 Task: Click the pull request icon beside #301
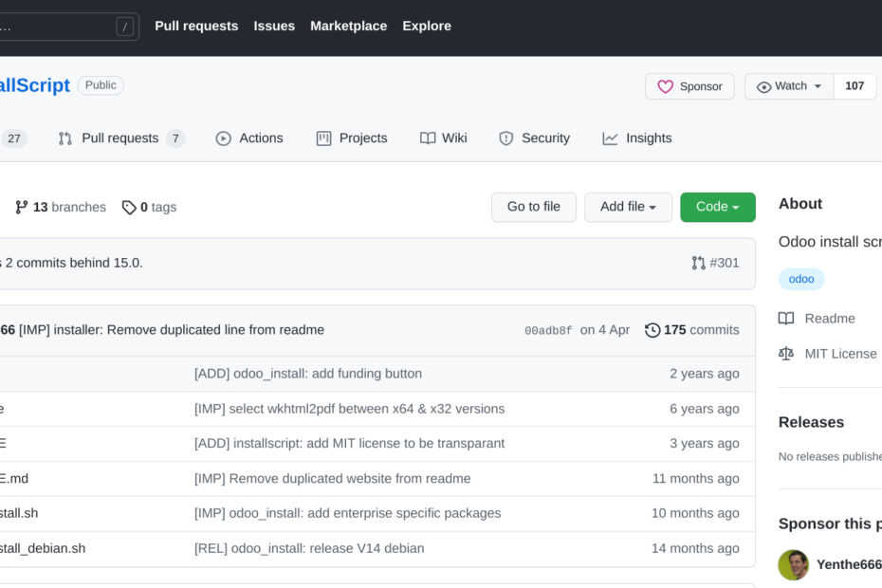click(x=698, y=263)
